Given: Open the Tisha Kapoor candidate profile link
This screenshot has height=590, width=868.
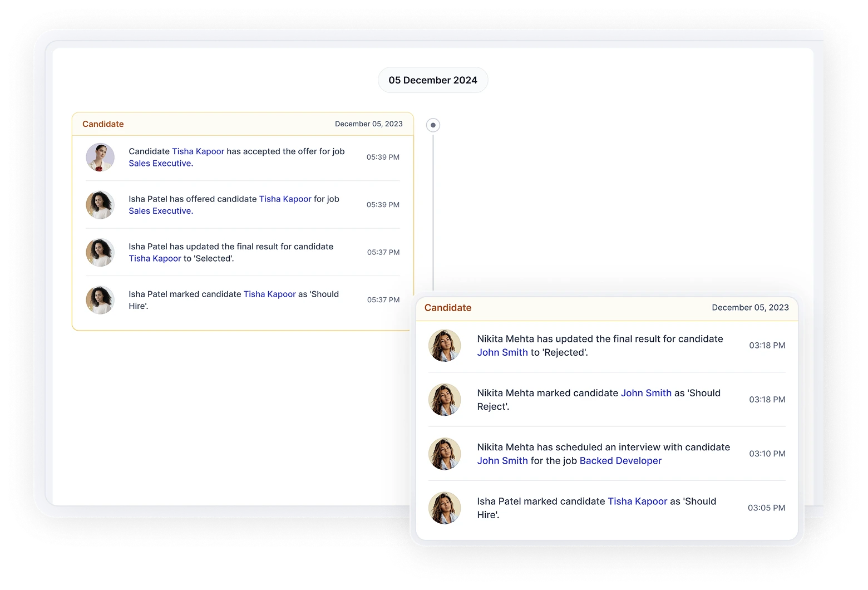Looking at the screenshot, I should pos(198,151).
